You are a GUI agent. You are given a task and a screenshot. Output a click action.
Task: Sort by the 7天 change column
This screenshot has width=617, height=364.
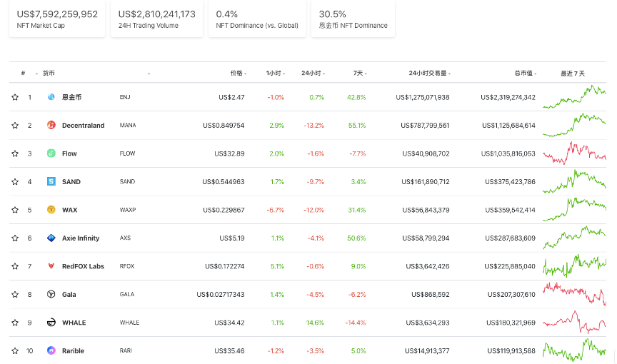pyautogui.click(x=360, y=73)
